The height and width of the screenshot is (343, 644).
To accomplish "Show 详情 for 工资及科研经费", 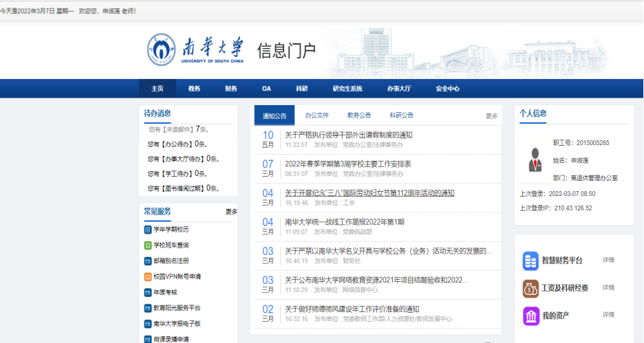I will (x=608, y=288).
